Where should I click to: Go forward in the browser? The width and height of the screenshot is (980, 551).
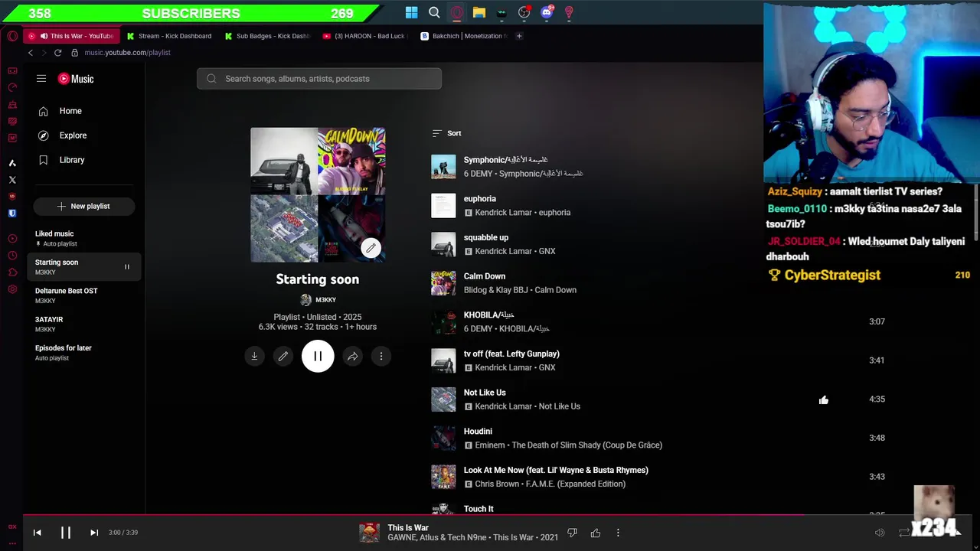point(44,53)
